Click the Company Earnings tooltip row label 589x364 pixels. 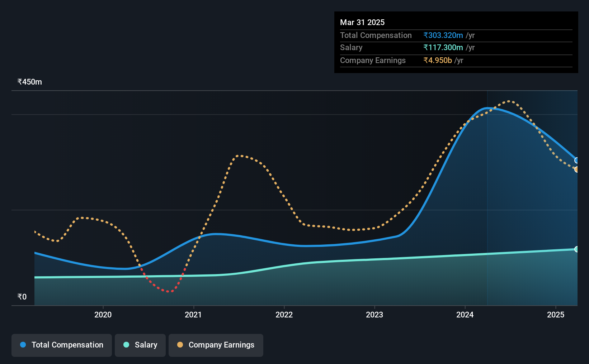[x=373, y=60]
